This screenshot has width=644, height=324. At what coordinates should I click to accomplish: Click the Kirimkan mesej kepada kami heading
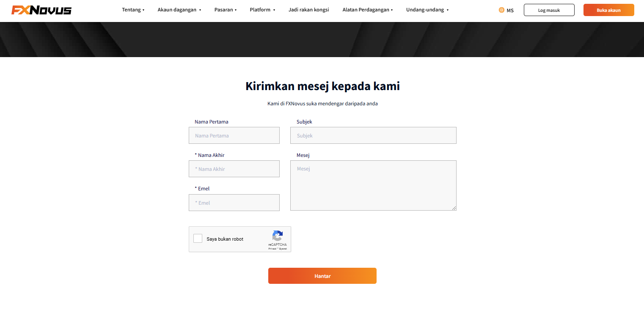322,86
